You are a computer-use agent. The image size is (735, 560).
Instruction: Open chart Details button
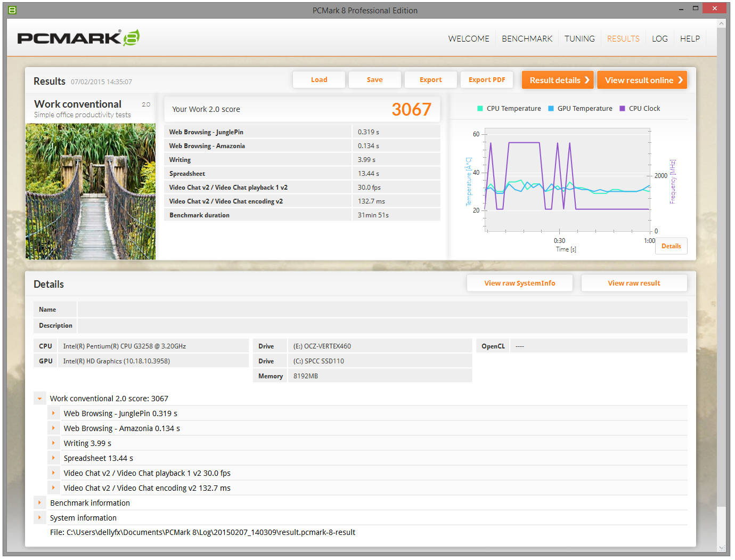click(671, 246)
